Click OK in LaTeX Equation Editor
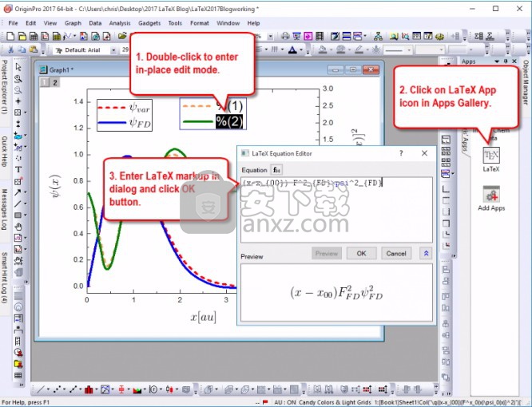 pyautogui.click(x=361, y=253)
